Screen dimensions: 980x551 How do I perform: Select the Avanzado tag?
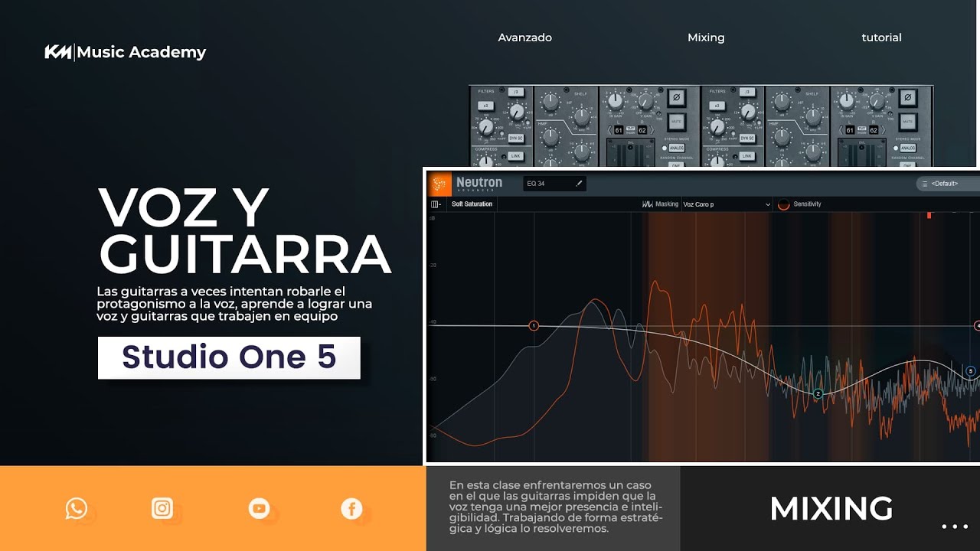pyautogui.click(x=524, y=37)
